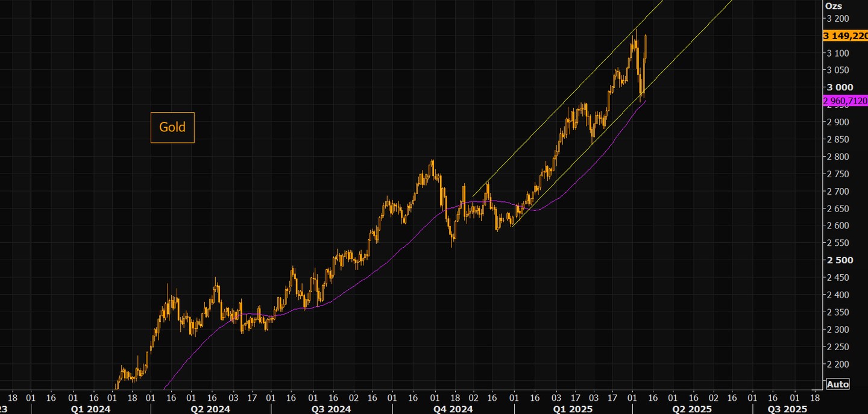The image size is (868, 414).
Task: Click the Auto scale button
Action: (838, 384)
